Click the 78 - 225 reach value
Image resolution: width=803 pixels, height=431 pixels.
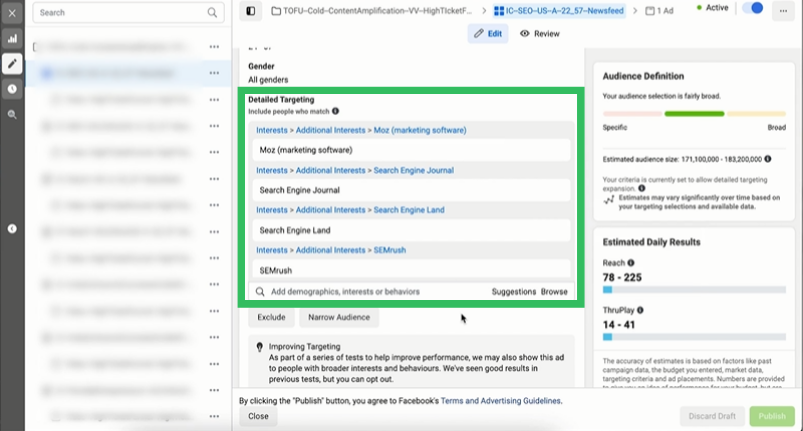[622, 277]
